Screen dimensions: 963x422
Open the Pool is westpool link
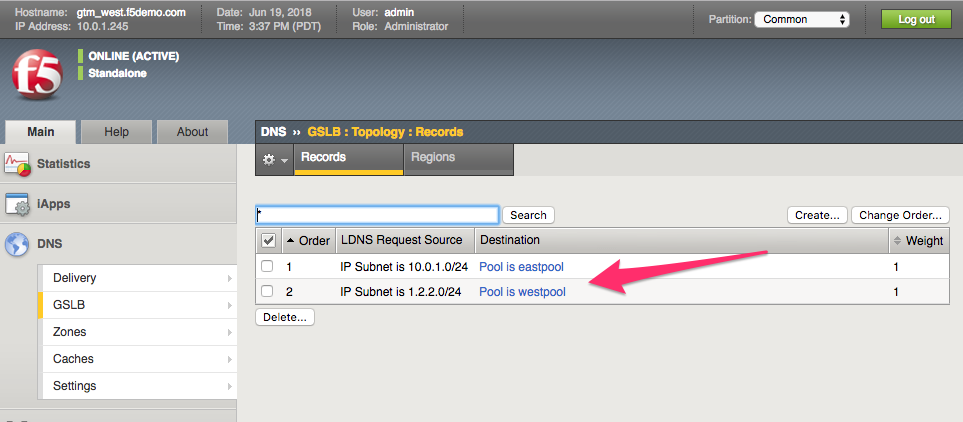point(523,292)
